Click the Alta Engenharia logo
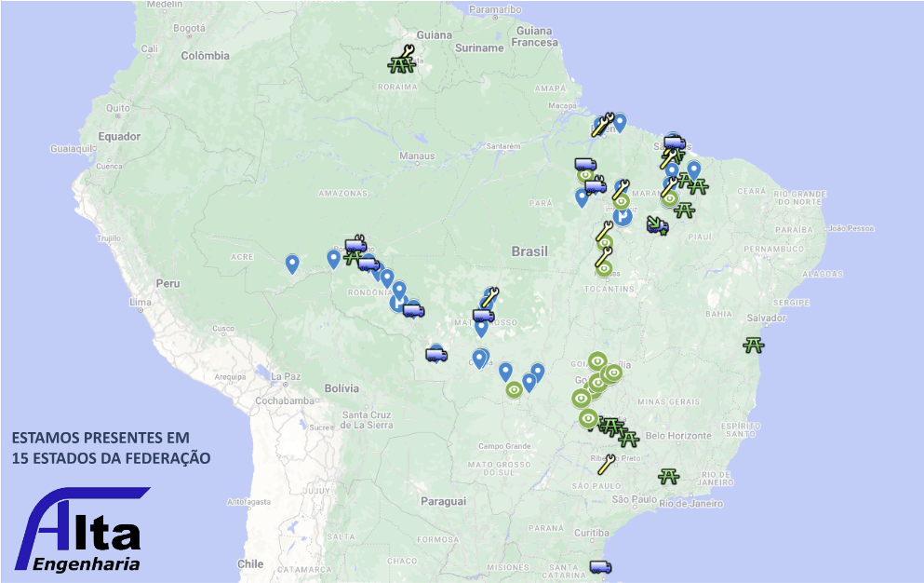 (84, 532)
